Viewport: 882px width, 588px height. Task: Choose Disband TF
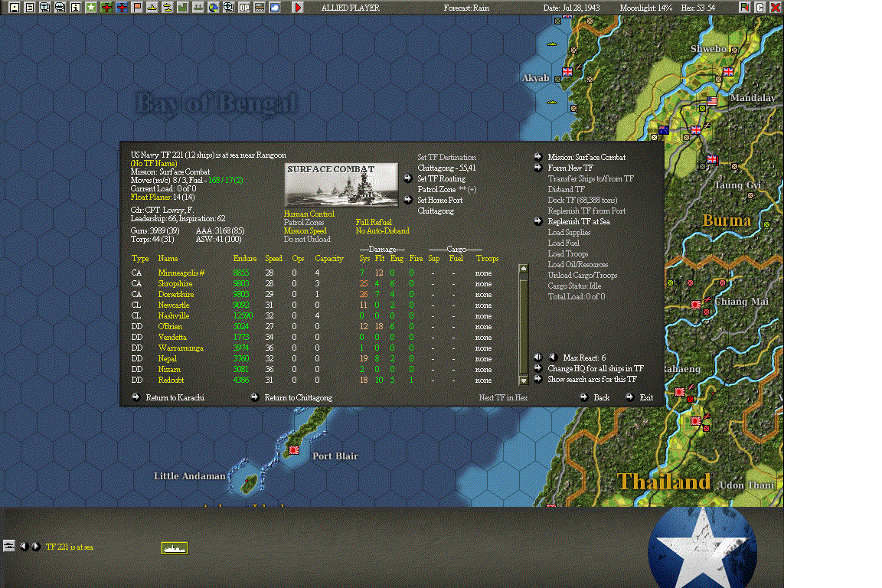(566, 190)
